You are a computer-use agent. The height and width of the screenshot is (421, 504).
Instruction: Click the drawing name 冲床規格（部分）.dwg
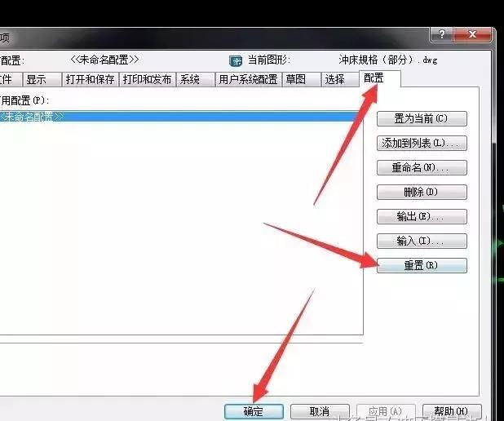coord(388,60)
